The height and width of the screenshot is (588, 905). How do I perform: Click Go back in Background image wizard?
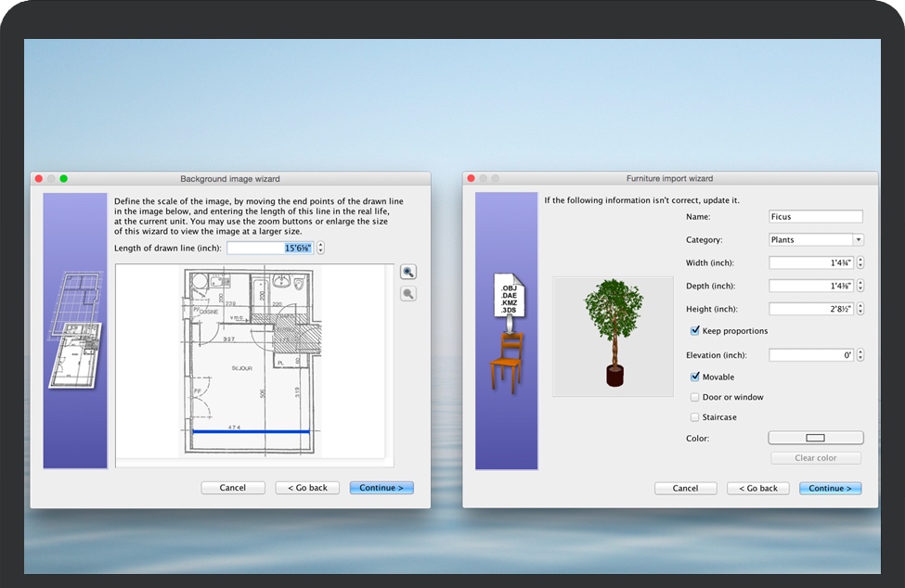point(307,488)
